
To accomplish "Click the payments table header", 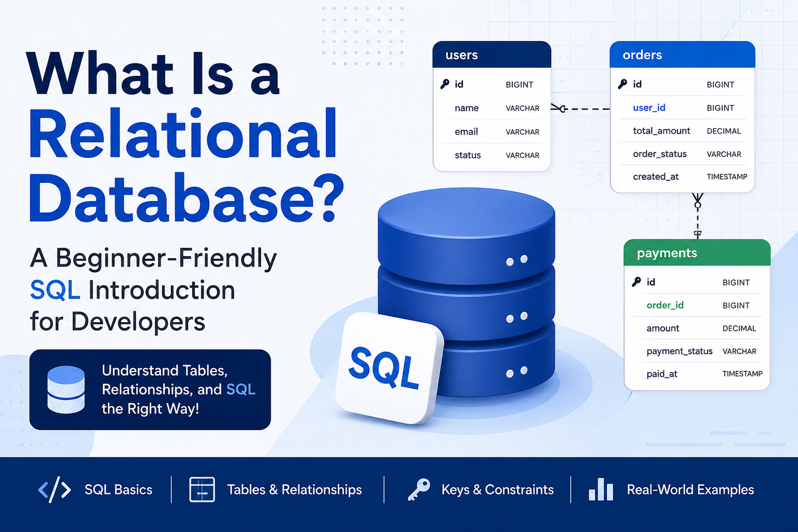I will click(x=697, y=253).
